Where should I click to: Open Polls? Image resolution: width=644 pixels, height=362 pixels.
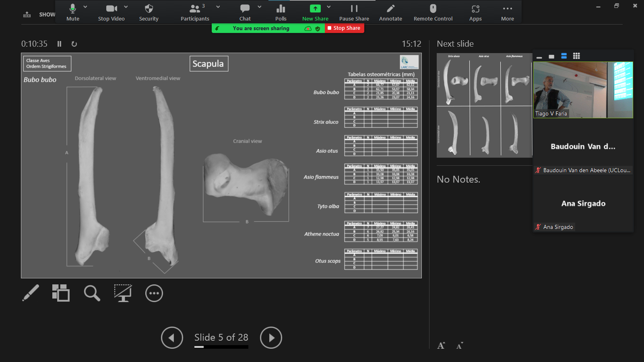click(x=281, y=12)
